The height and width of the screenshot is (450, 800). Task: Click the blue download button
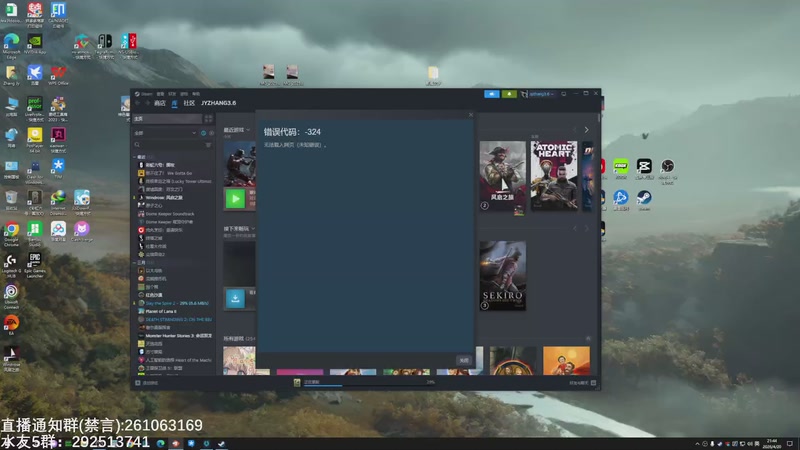click(235, 298)
